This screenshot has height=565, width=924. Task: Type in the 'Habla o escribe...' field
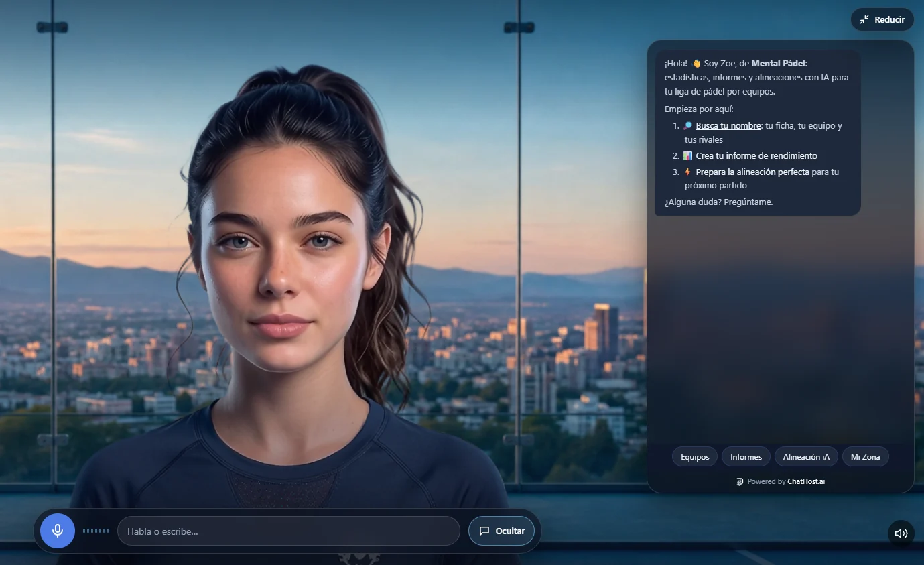(x=289, y=531)
